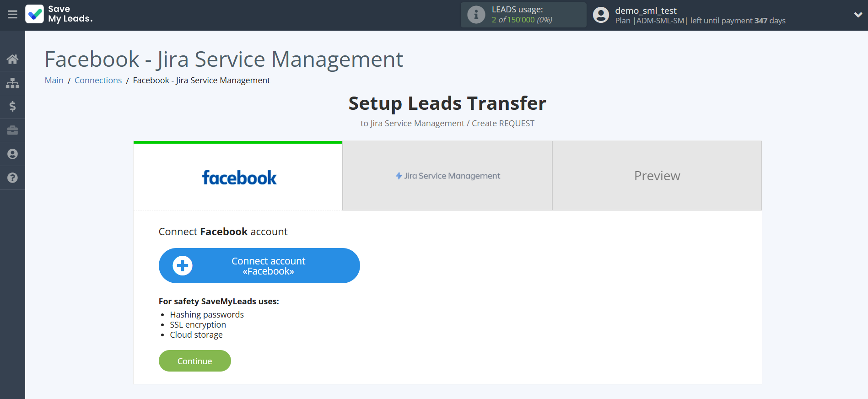868x399 pixels.
Task: Open profile user icon in sidebar
Action: pyautogui.click(x=12, y=154)
